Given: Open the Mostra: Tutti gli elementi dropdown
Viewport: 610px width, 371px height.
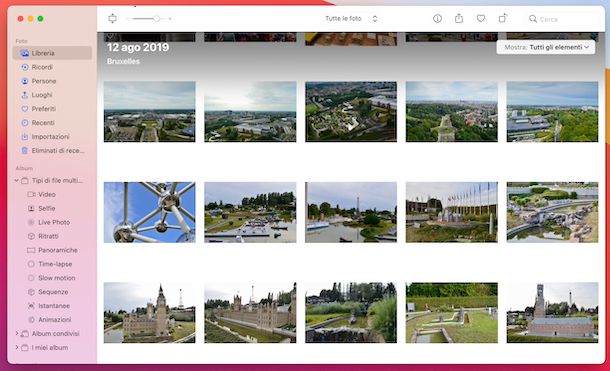Looking at the screenshot, I should click(546, 47).
